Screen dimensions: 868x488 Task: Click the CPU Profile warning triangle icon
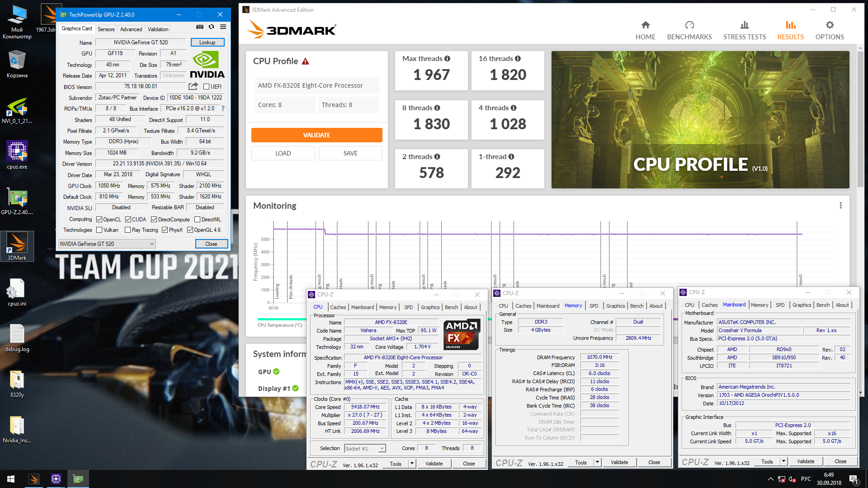[x=306, y=61]
